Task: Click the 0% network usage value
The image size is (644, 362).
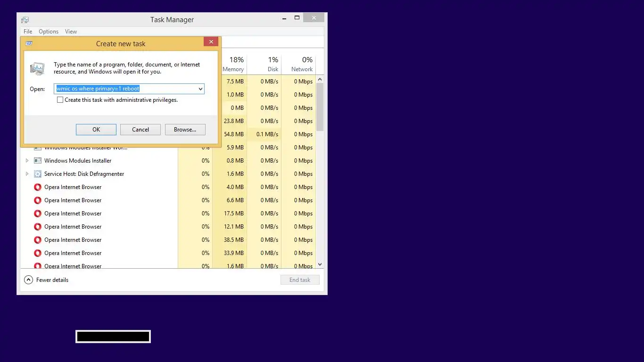Action: coord(307,60)
